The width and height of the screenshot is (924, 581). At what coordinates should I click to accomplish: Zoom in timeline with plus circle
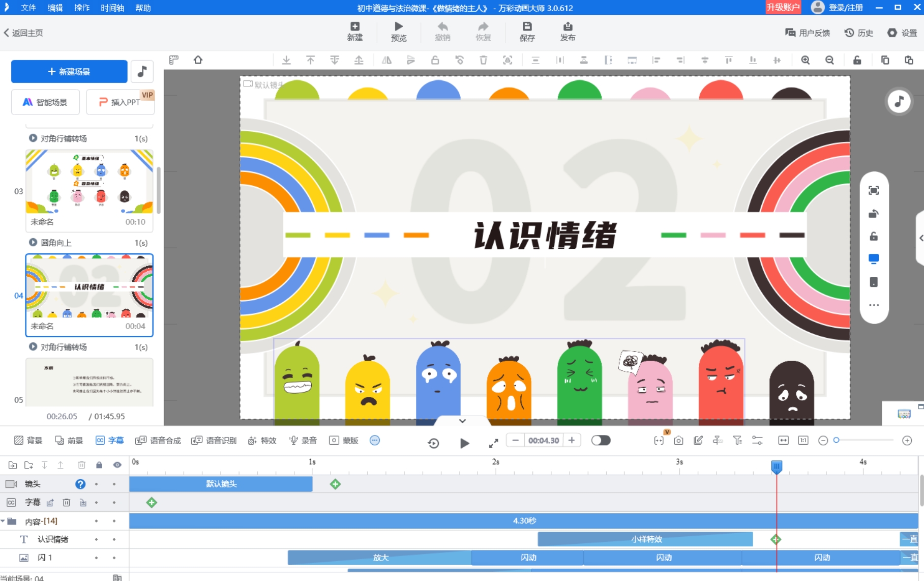click(907, 441)
